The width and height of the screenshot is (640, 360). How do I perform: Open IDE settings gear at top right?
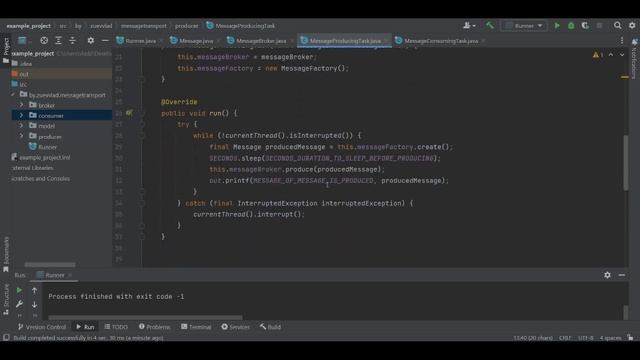(x=632, y=25)
